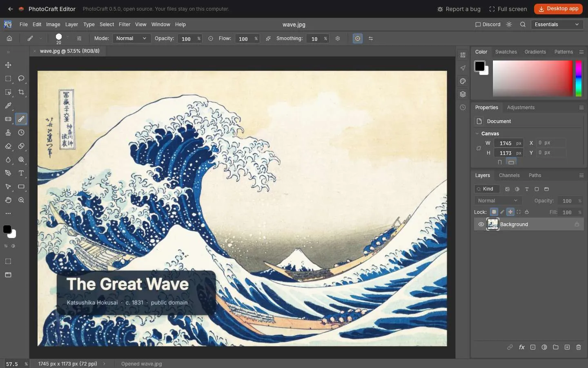The width and height of the screenshot is (588, 368).
Task: Select the Crop tool
Action: [x=21, y=92]
